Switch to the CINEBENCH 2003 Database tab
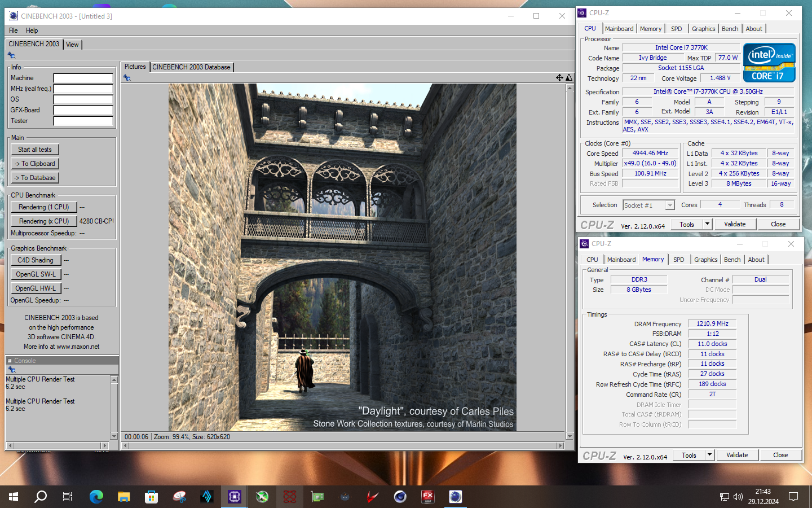 [192, 67]
